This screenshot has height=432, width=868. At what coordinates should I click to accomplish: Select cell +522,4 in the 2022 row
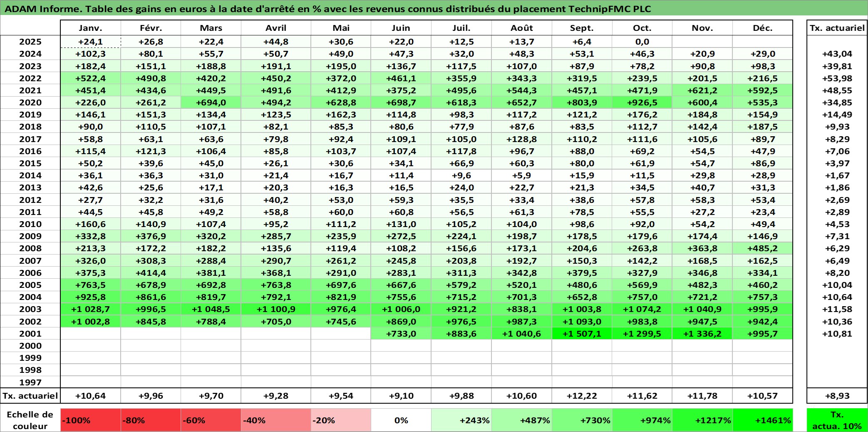coord(90,78)
